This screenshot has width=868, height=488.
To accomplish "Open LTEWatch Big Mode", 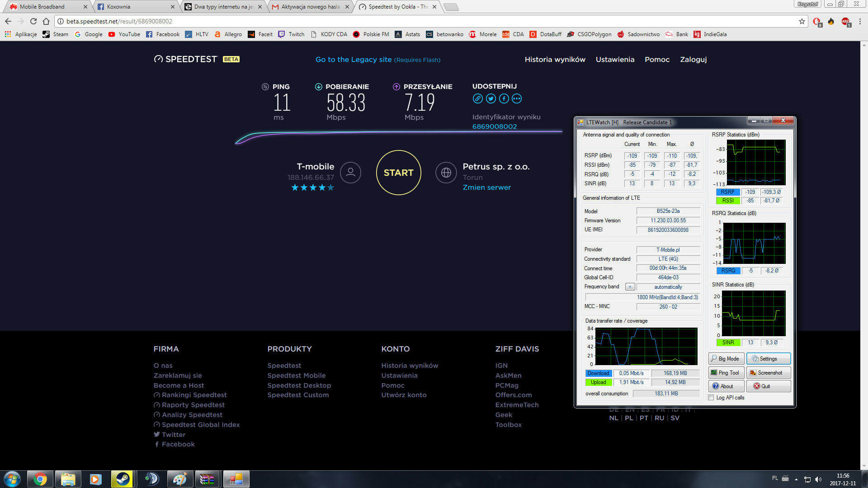I will pos(726,359).
